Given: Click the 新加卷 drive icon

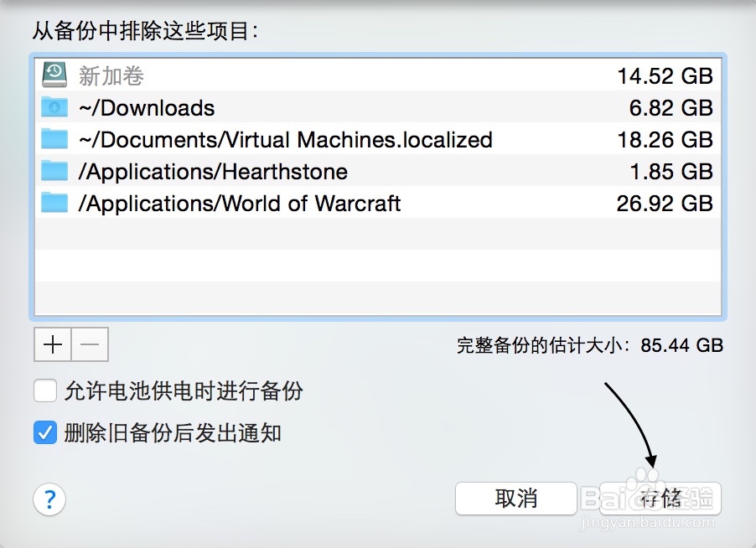Looking at the screenshot, I should [53, 75].
